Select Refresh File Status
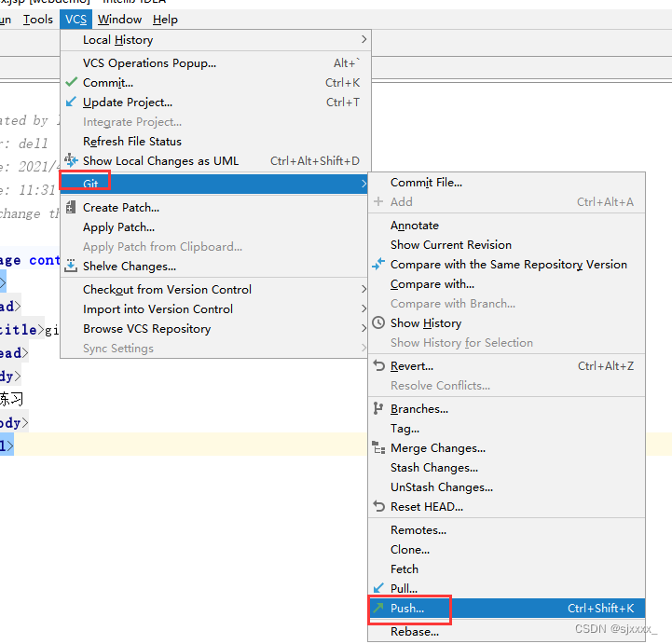 point(215,142)
